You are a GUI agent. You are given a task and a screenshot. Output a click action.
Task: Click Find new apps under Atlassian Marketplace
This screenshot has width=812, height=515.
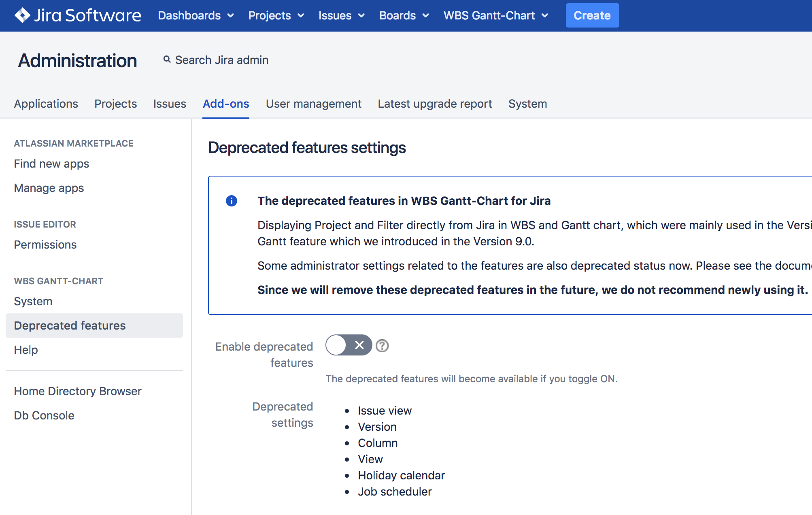point(51,164)
